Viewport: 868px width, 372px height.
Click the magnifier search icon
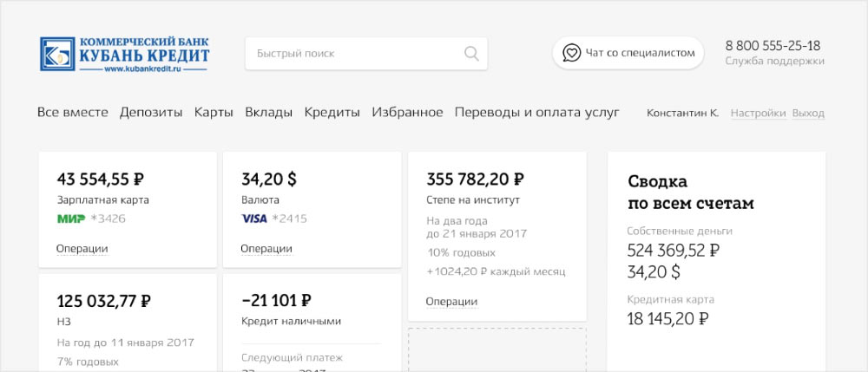pos(471,54)
